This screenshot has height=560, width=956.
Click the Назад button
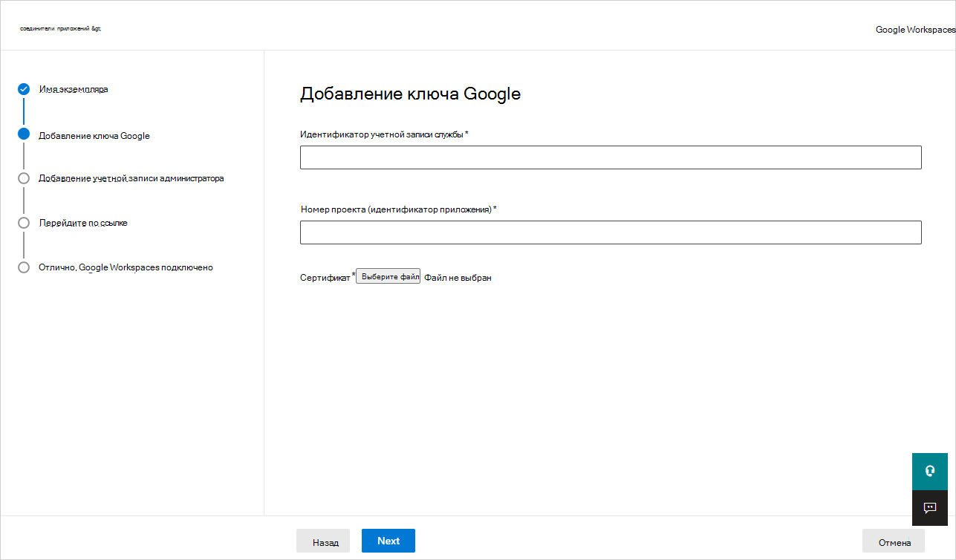pos(323,541)
